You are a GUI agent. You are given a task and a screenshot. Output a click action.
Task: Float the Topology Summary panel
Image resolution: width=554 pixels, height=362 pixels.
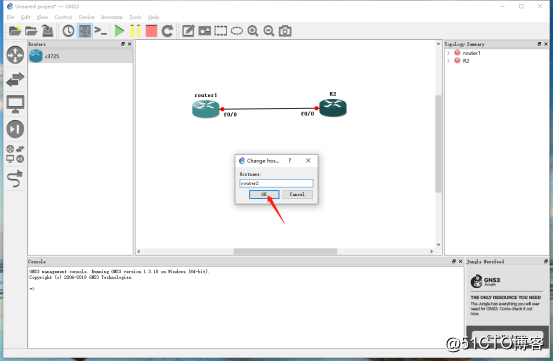click(539, 44)
